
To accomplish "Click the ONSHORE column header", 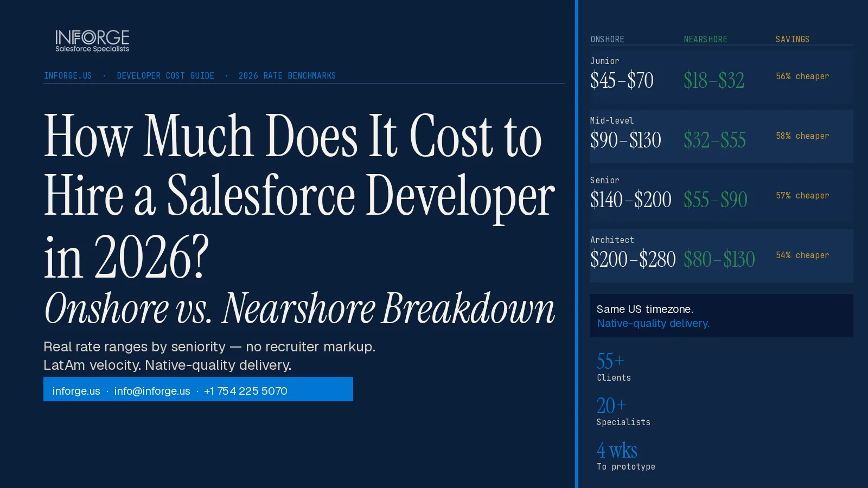I will tap(608, 40).
